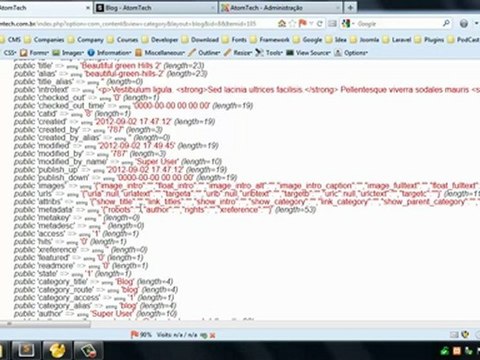Open the Courses bookmarks folder
The image size is (480, 360).
(123, 40)
